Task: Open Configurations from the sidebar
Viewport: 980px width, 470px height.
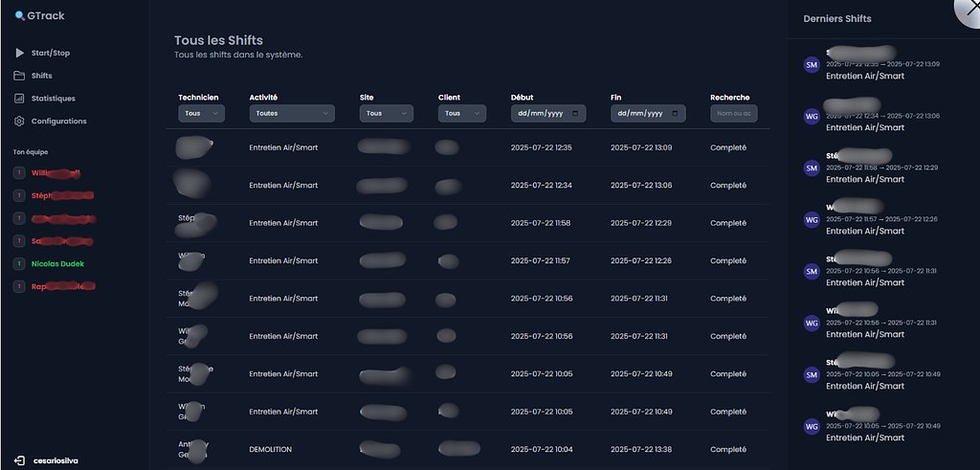Action: 58,122
